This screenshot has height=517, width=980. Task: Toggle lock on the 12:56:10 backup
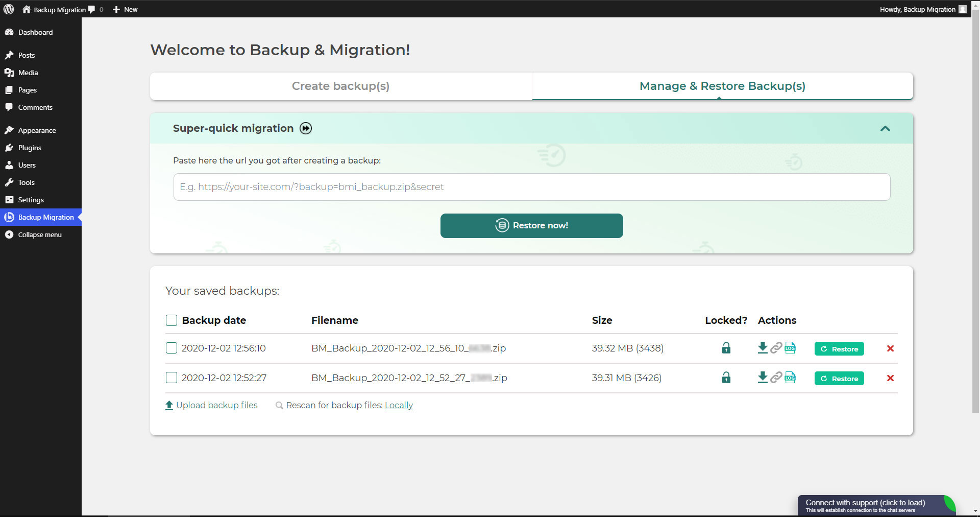click(x=726, y=348)
